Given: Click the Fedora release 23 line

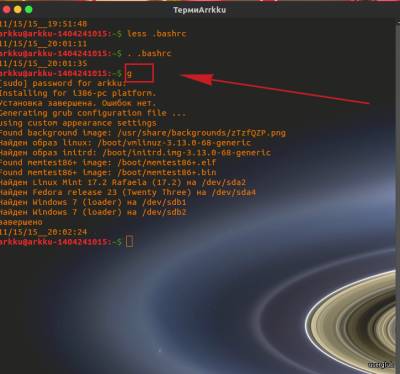Looking at the screenshot, I should pos(128,192).
